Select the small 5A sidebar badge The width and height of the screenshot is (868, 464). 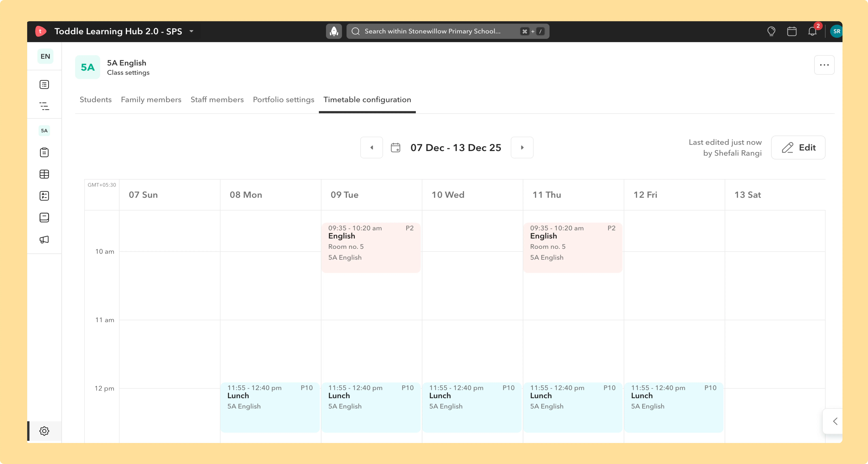44,131
